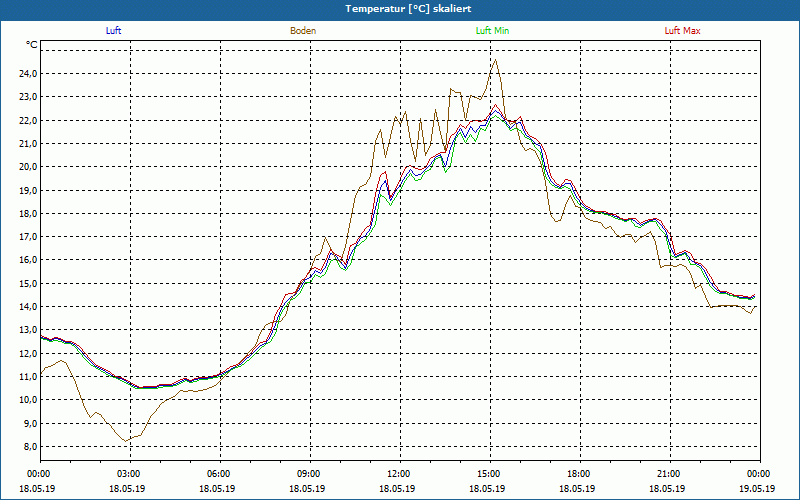The width and height of the screenshot is (800, 500).
Task: Click the 09:00 time axis label
Action: 310,474
